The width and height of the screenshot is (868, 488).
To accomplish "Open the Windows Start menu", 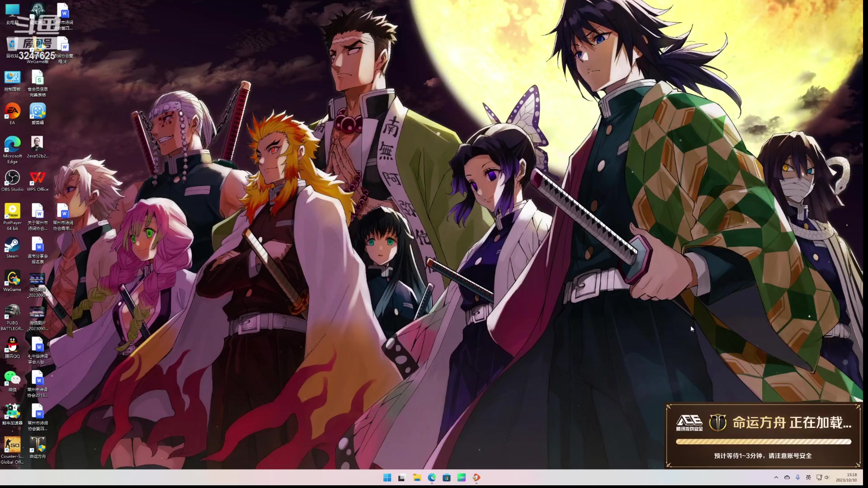I will coord(387,478).
